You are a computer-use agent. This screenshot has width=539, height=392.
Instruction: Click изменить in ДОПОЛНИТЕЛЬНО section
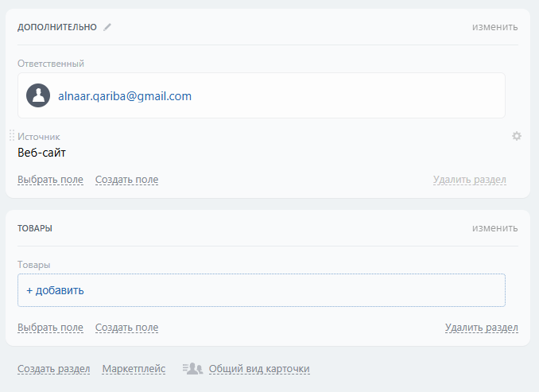click(x=494, y=27)
